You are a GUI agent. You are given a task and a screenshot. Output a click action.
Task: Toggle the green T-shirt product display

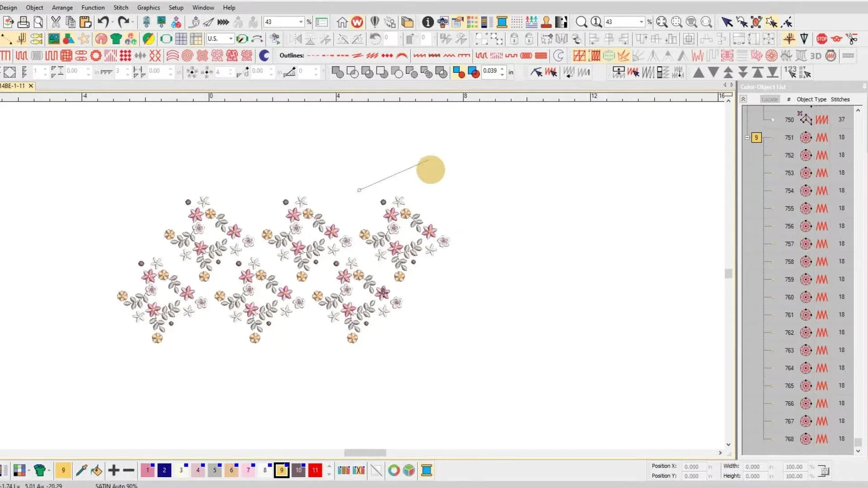tap(116, 39)
